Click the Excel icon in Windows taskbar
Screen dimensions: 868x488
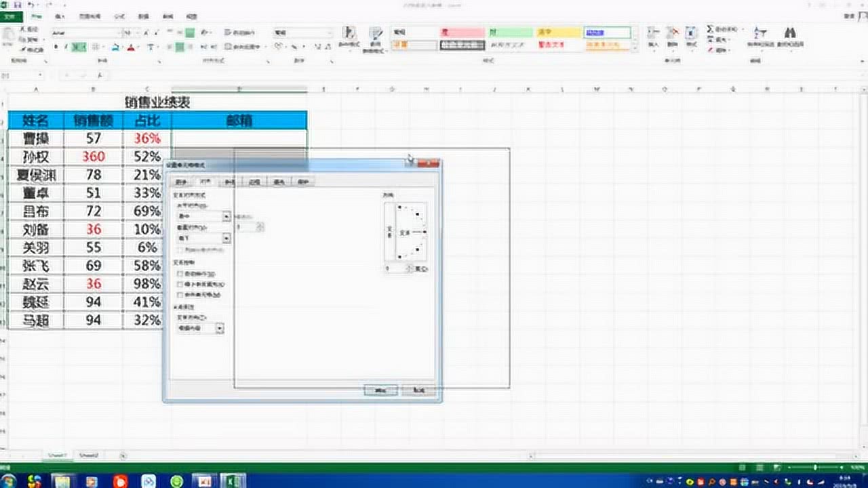coord(234,481)
